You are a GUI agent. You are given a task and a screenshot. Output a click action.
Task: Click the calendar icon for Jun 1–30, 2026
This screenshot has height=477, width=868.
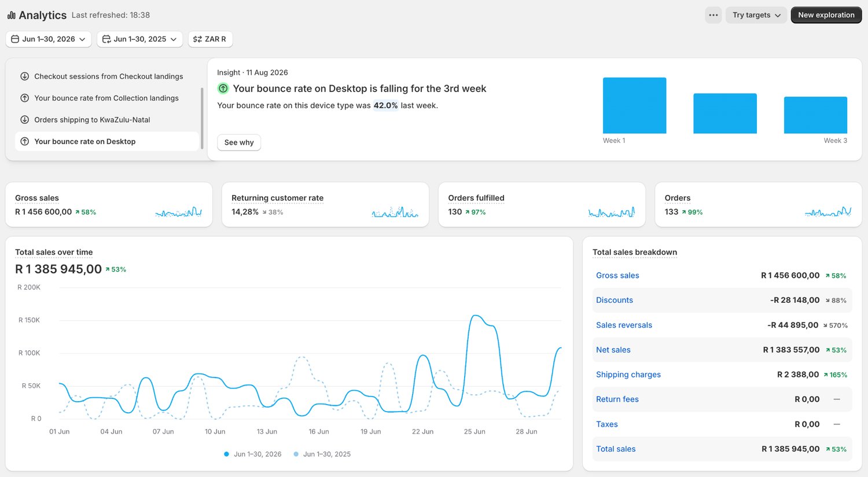tap(15, 39)
